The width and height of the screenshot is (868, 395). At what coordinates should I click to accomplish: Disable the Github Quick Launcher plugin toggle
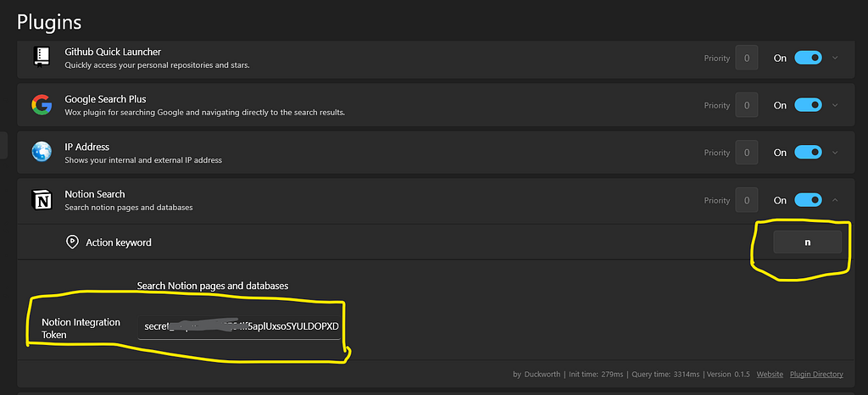(x=808, y=58)
